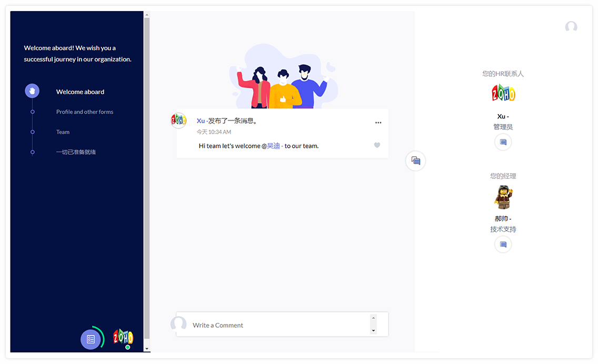Click the Zoho logo at sidebar bottom

point(123,337)
